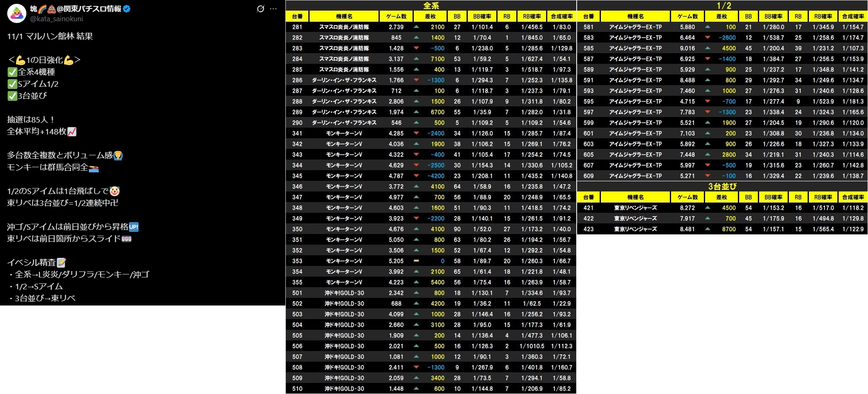Click the line ・1/2→Sアイム

[x=35, y=286]
